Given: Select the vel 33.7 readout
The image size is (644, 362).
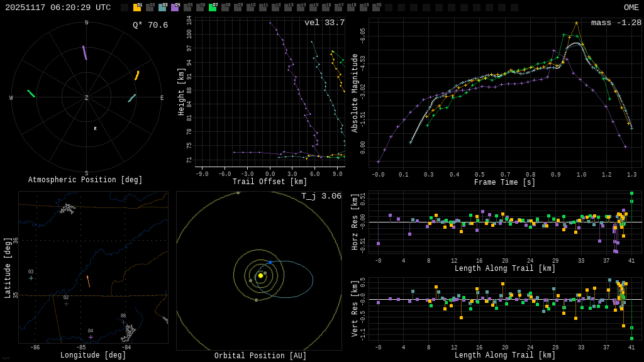Looking at the screenshot, I should [x=324, y=23].
